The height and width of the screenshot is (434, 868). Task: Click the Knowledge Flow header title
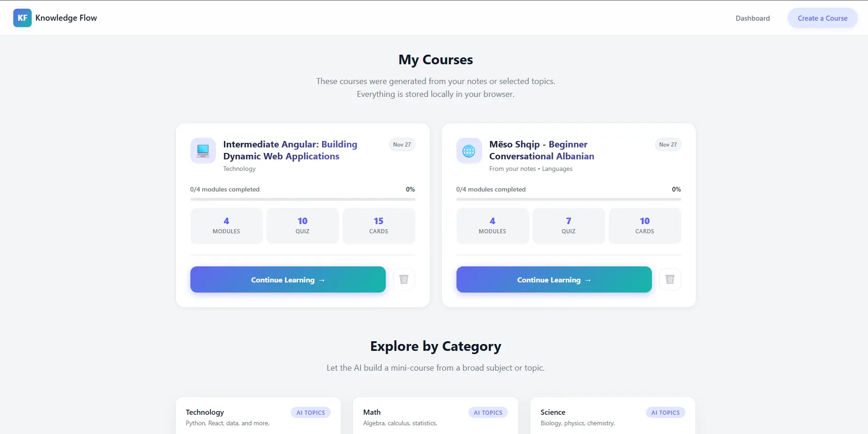click(66, 18)
